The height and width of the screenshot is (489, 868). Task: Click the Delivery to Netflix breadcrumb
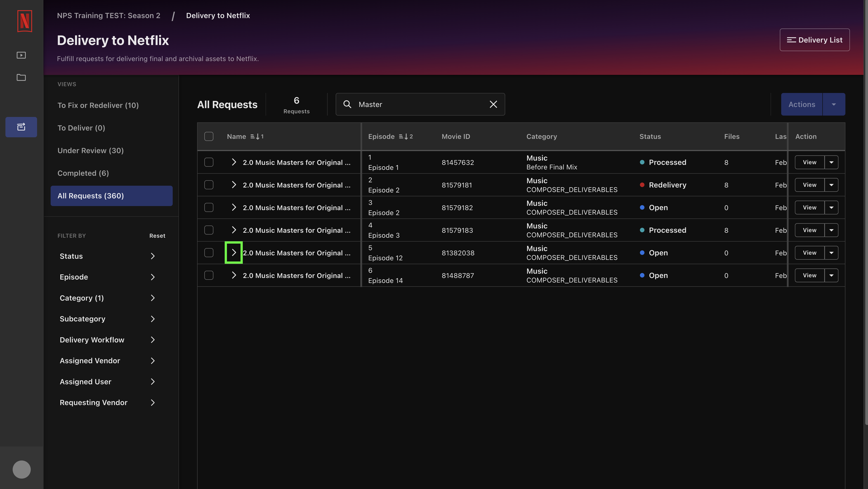218,16
